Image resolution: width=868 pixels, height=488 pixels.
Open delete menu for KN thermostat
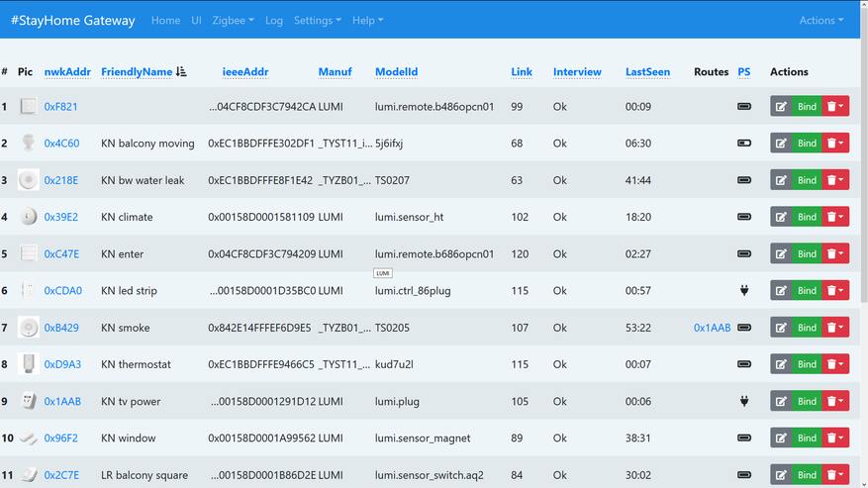(835, 364)
